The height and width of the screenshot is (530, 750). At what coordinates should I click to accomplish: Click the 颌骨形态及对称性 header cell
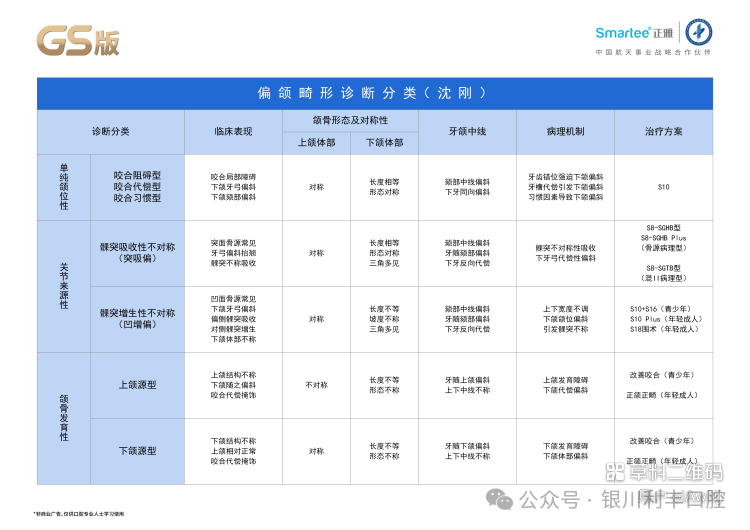coord(350,120)
